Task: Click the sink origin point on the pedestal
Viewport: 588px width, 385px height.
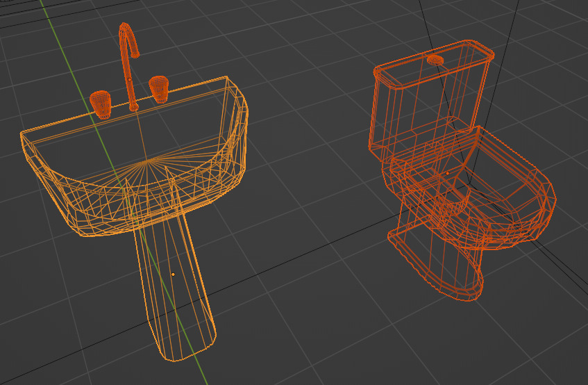Action: [173, 275]
